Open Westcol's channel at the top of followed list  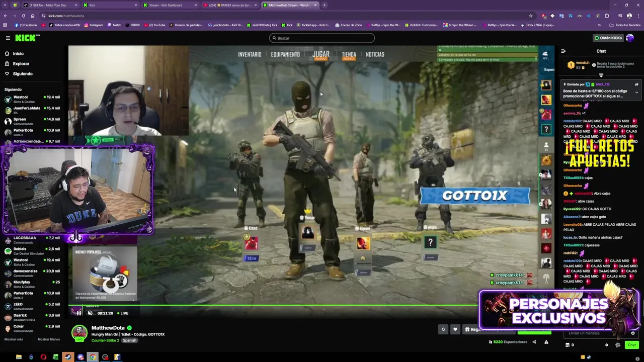32,99
